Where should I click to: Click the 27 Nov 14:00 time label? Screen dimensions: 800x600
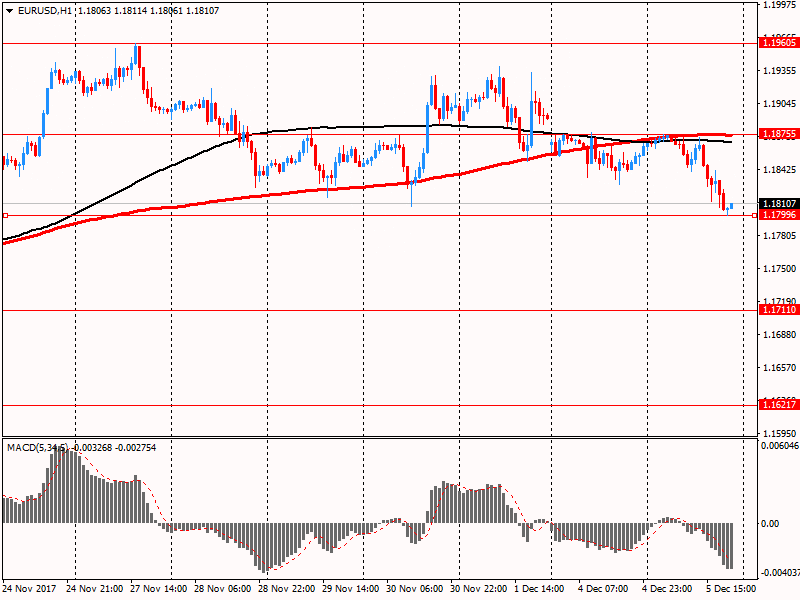click(159, 589)
